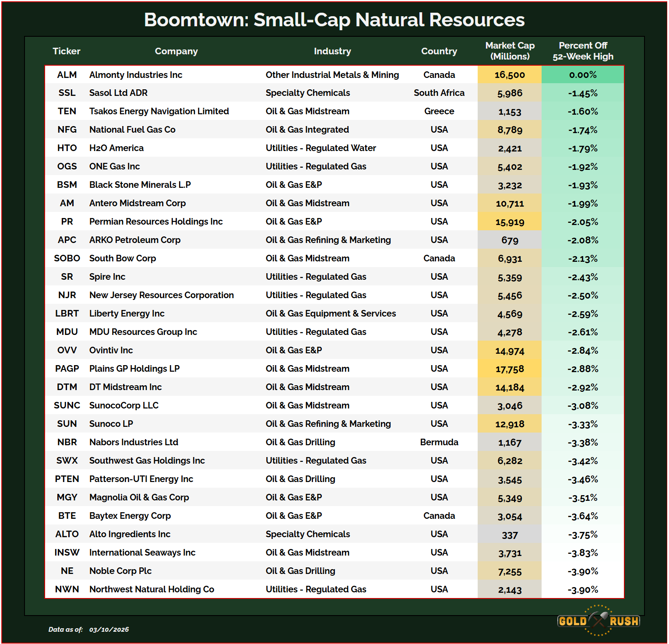669x644 pixels.
Task: Click the Percent Off 52-Week High header
Action: coord(583,51)
